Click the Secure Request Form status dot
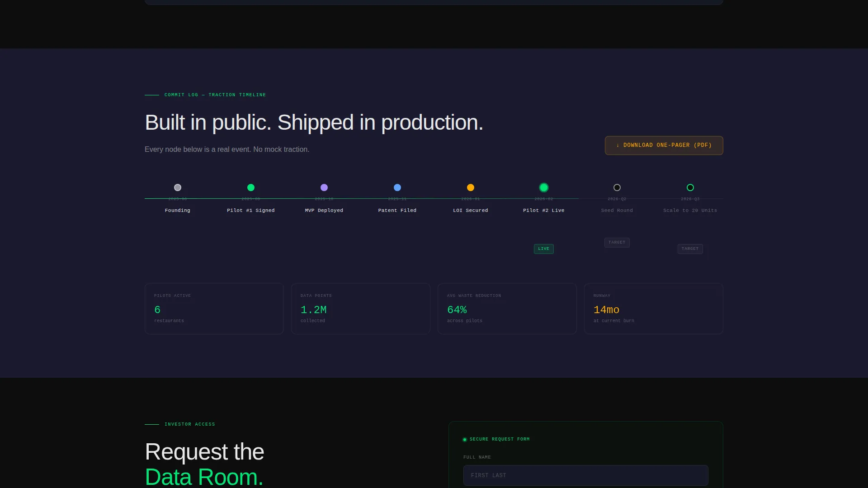The image size is (868, 488). point(465,440)
